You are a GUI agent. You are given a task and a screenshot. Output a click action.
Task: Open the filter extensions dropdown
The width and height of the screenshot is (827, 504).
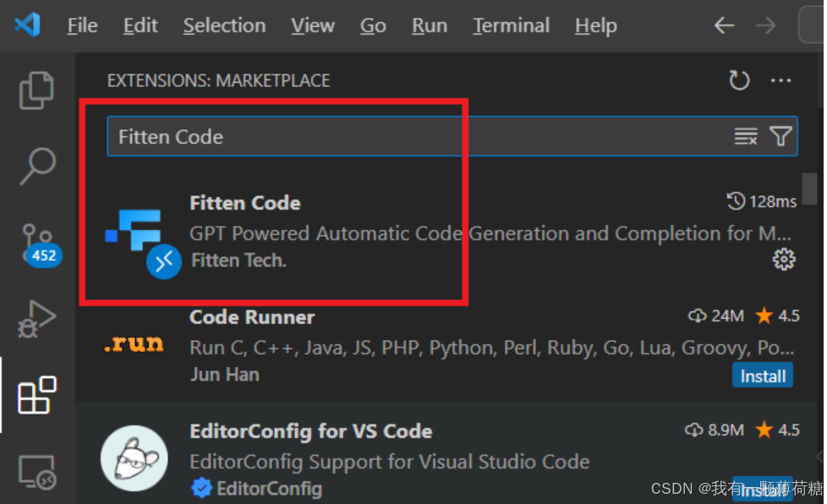780,136
